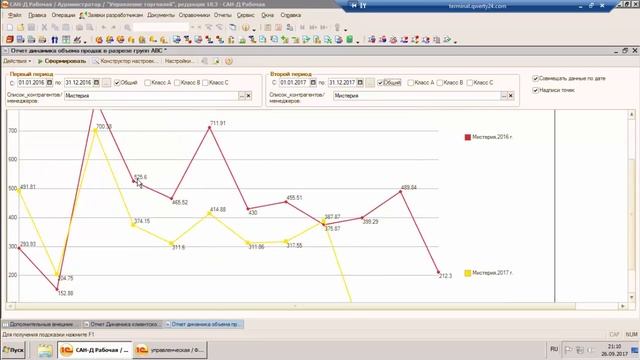Enable first period Класс B checkbox
Screen dimensions: 640x360
177,83
